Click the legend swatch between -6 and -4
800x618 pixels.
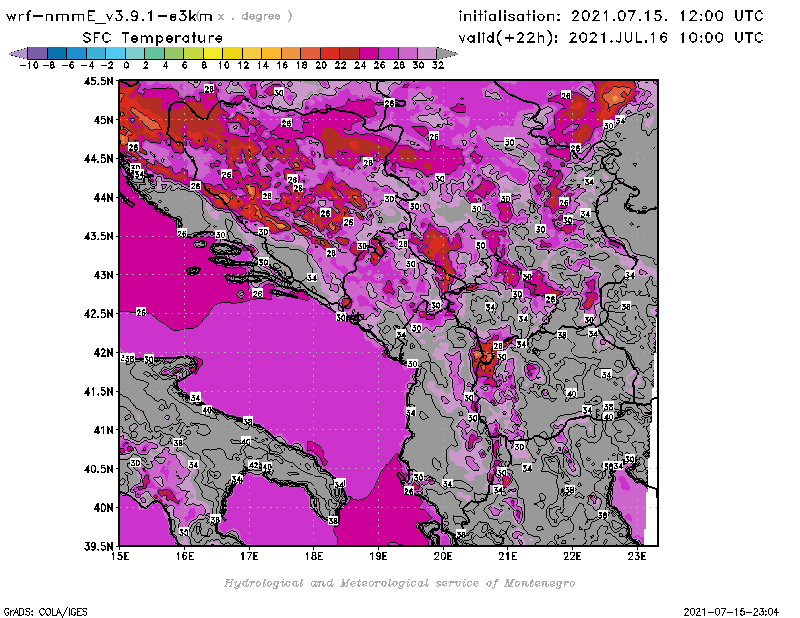(x=77, y=53)
